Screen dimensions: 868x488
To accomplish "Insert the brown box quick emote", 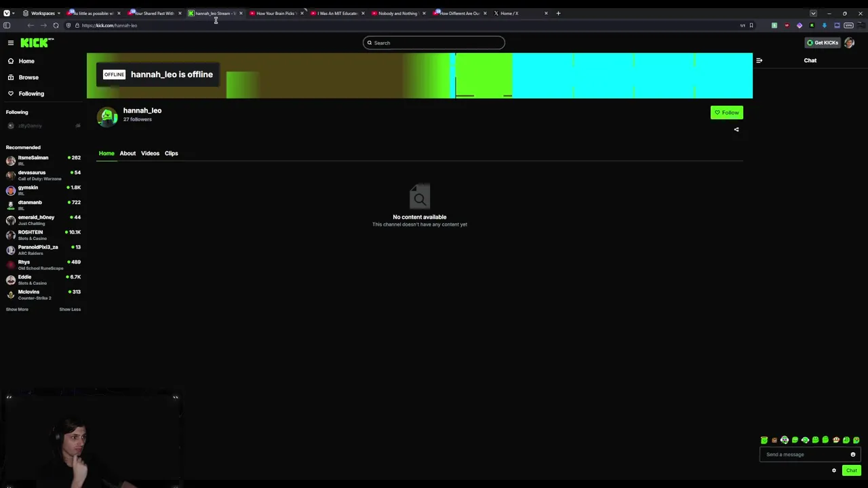I will [x=774, y=441].
